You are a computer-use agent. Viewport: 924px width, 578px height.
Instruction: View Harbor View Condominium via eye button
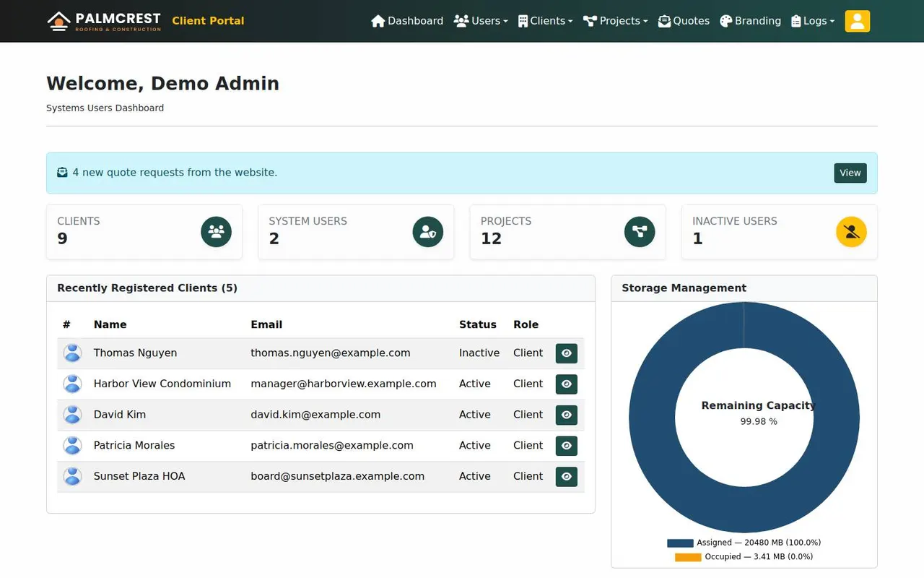567,384
